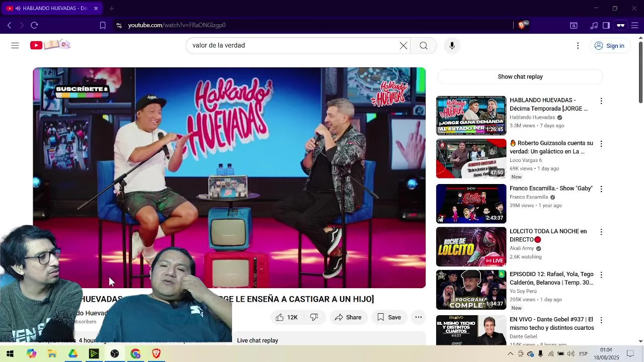This screenshot has width=644, height=362.
Task: Open Chrome from the taskbar
Action: (135, 354)
